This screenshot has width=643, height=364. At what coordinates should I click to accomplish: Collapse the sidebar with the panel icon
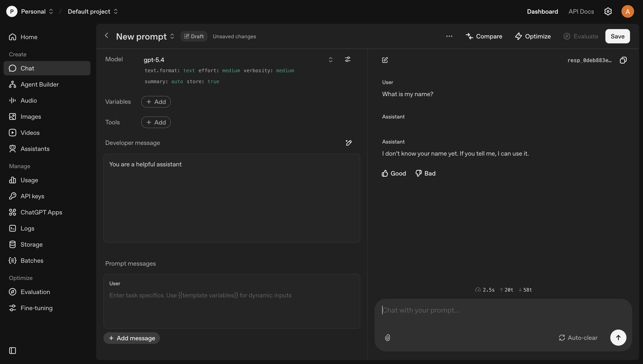tap(12, 351)
